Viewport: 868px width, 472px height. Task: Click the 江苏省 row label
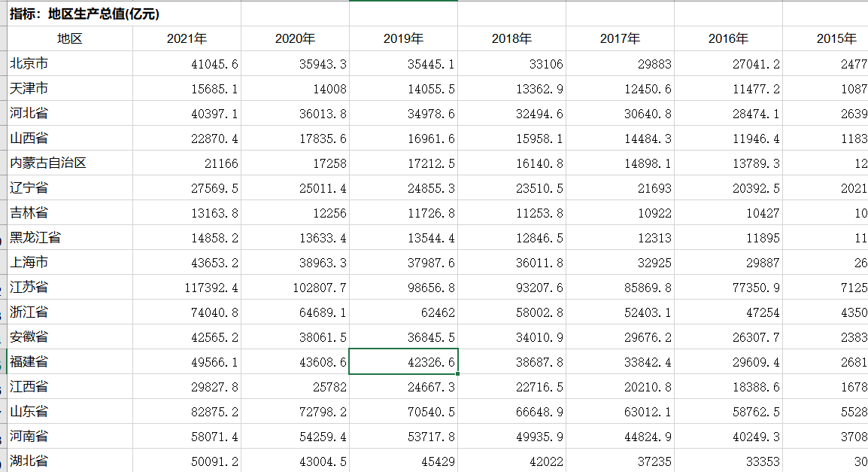[x=70, y=287]
